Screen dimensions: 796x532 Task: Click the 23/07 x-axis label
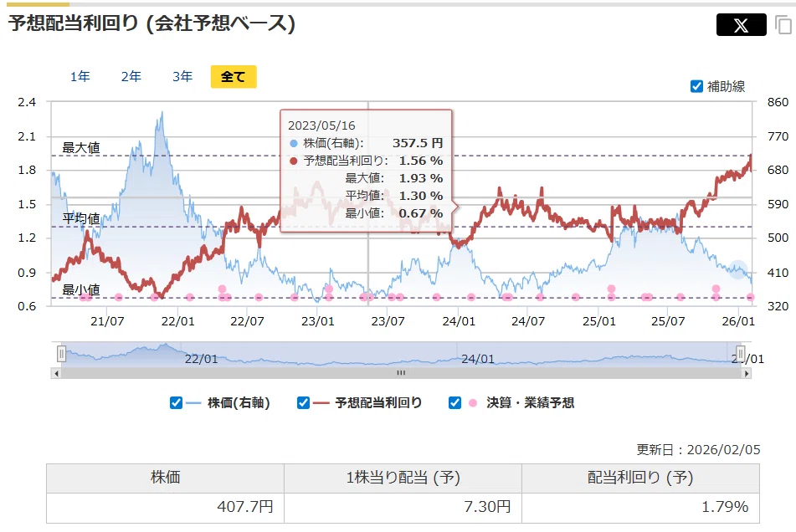coord(388,321)
